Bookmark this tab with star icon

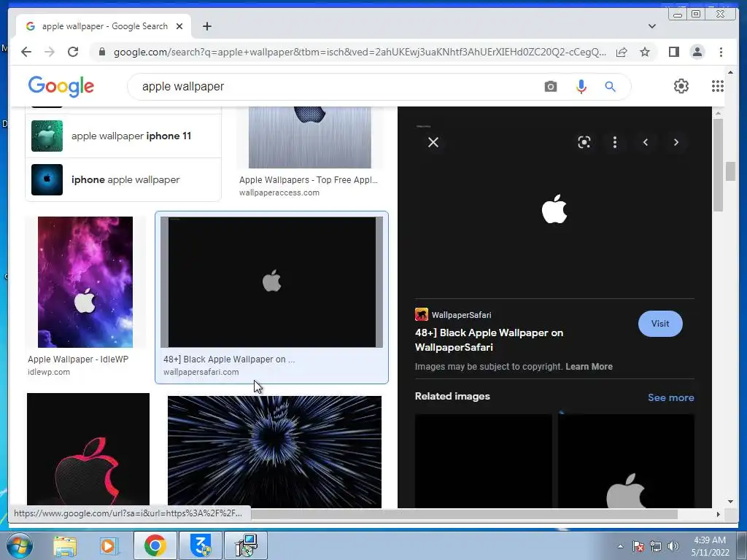tap(645, 52)
